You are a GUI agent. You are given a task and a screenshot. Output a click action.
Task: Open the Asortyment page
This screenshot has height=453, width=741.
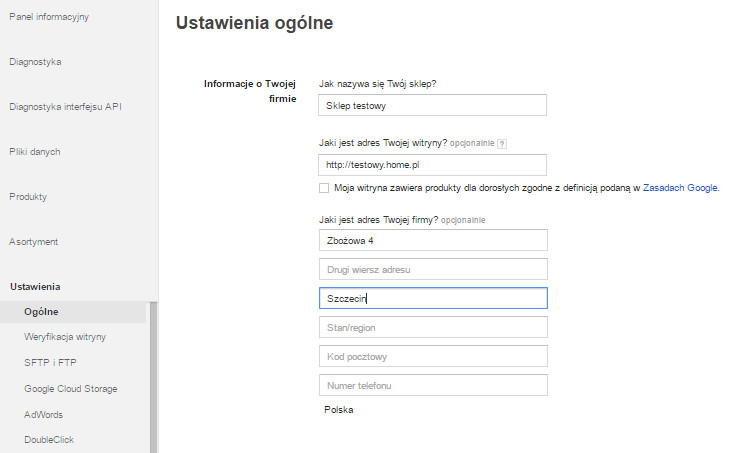[x=34, y=241]
